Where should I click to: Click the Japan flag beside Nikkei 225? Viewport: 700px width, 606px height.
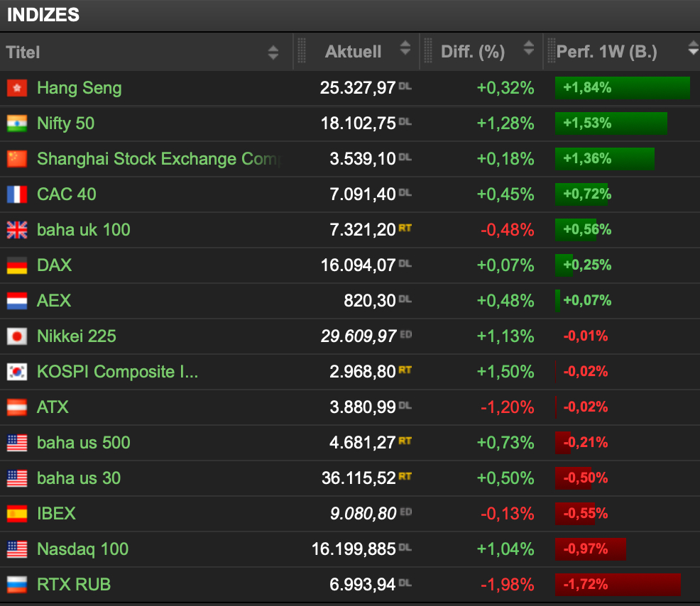[x=17, y=336]
